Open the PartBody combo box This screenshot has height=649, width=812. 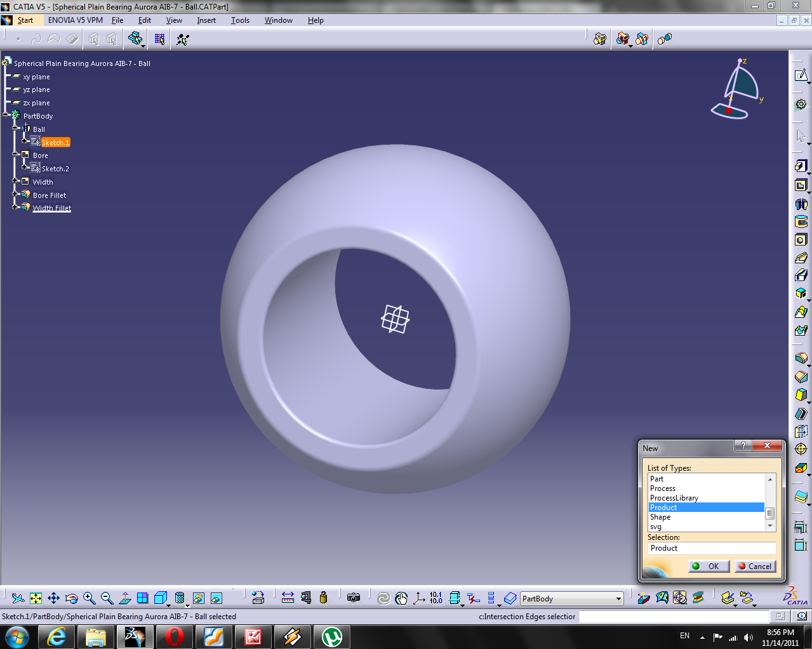point(572,598)
